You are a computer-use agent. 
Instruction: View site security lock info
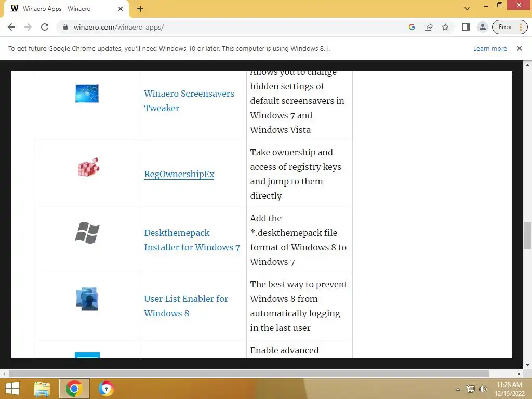click(x=65, y=27)
